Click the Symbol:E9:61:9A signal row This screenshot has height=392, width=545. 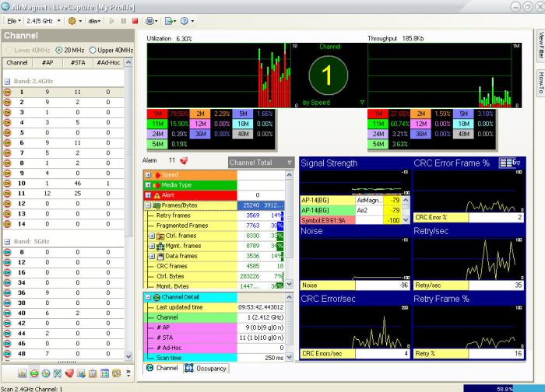coord(350,220)
